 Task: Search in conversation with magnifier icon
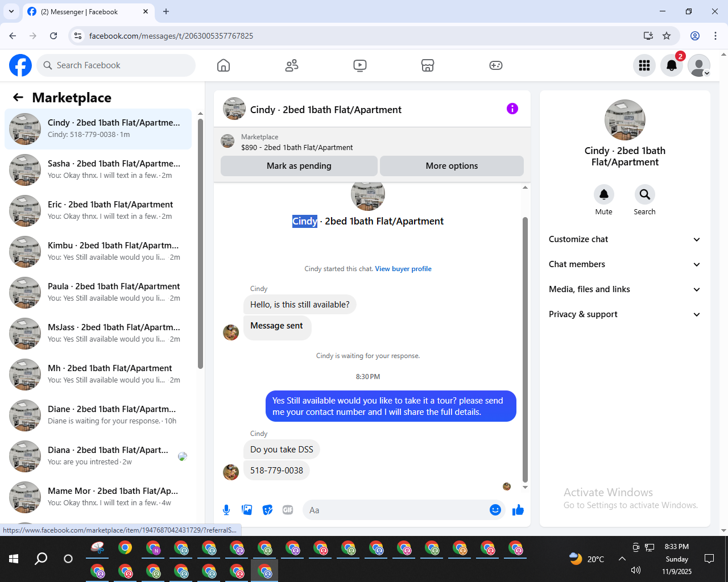point(644,194)
